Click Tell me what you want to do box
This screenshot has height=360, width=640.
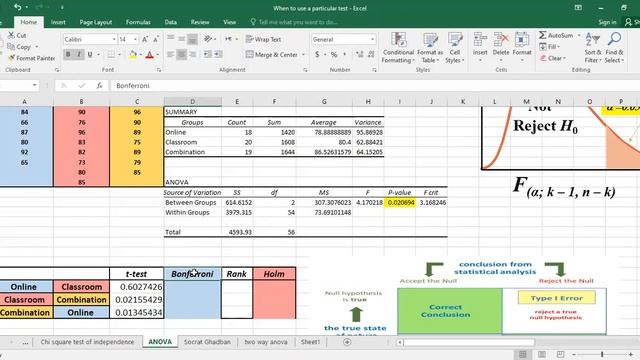294,22
